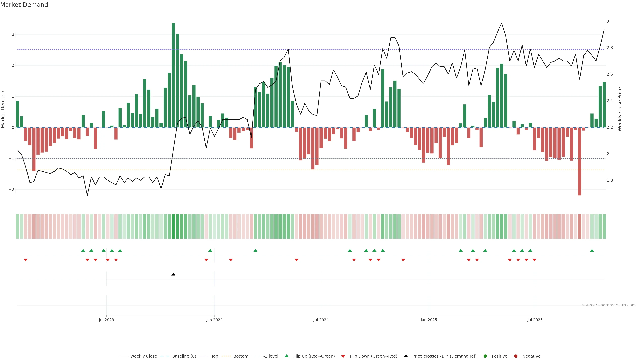Image resolution: width=644 pixels, height=362 pixels.
Task: Click Price crosses -1 legend triangle
Action: coord(406,356)
